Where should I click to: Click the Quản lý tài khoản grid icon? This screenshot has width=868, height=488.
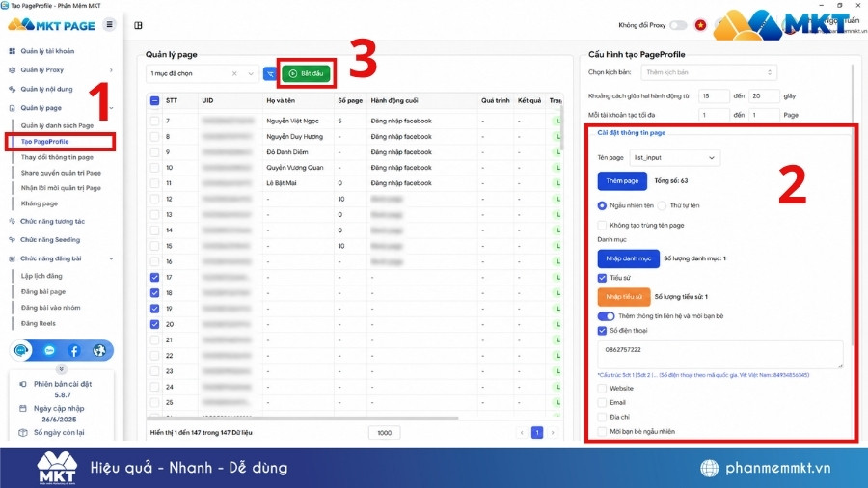click(13, 51)
